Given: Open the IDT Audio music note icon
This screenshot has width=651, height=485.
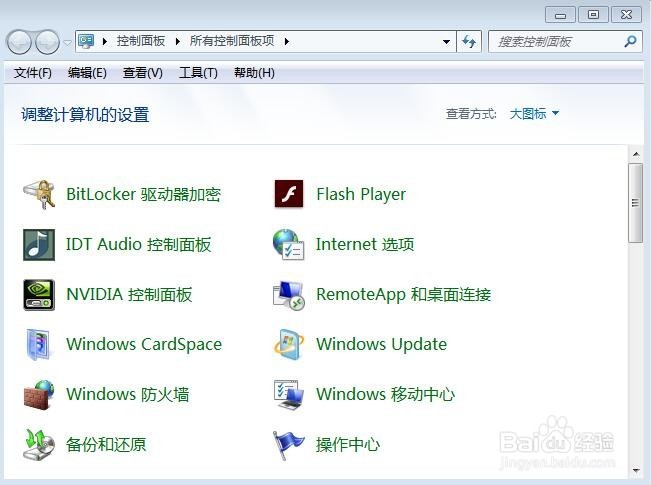Looking at the screenshot, I should [x=39, y=245].
